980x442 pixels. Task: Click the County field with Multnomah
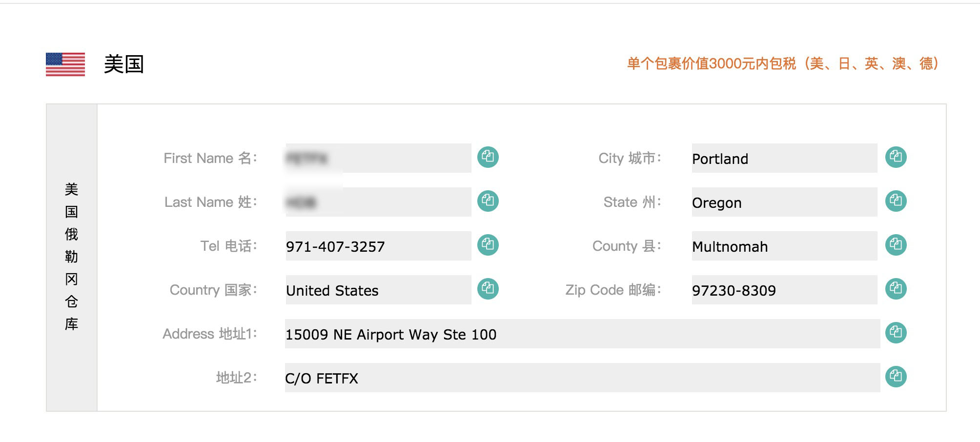point(784,246)
